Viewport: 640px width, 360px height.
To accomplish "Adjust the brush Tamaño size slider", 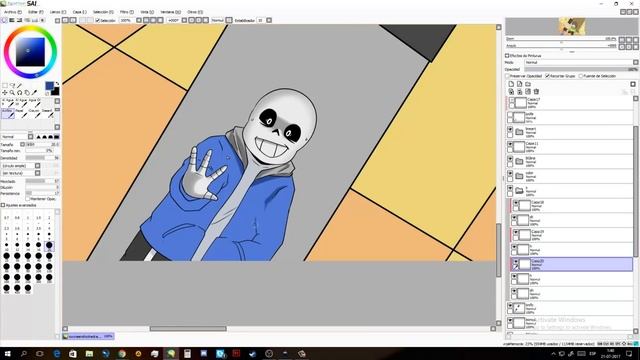I will [42, 144].
